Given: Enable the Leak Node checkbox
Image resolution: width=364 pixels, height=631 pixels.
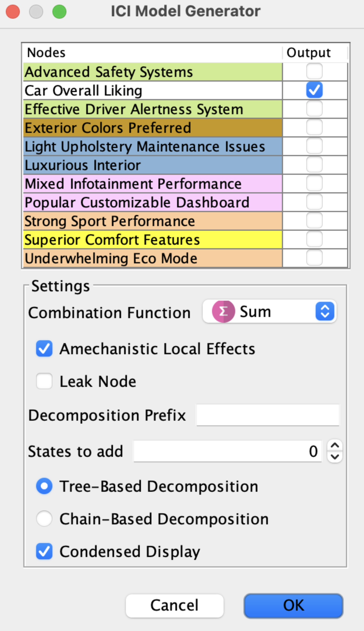Looking at the screenshot, I should click(x=44, y=381).
